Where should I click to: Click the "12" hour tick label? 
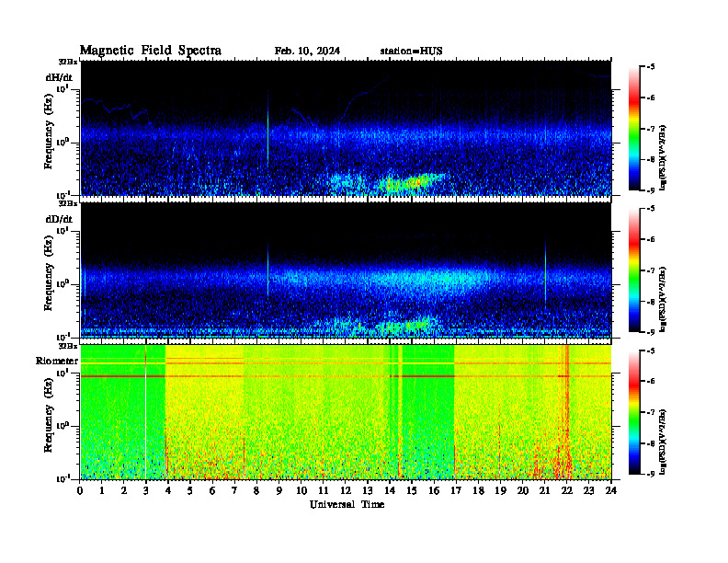[346, 490]
